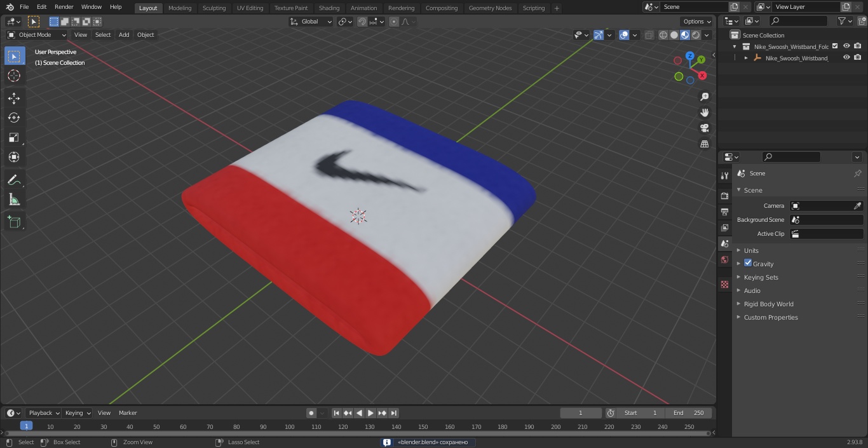Viewport: 868px width, 448px height.
Task: Select the Rotate tool
Action: click(x=14, y=118)
